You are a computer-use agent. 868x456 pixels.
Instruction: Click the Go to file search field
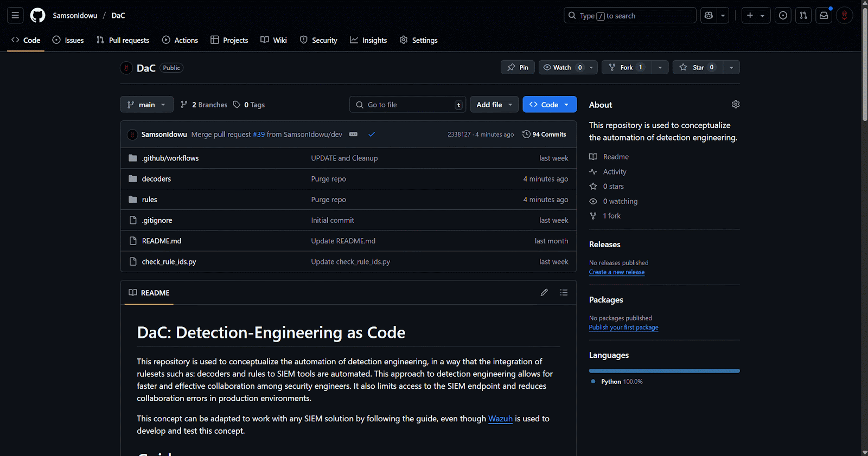click(407, 105)
